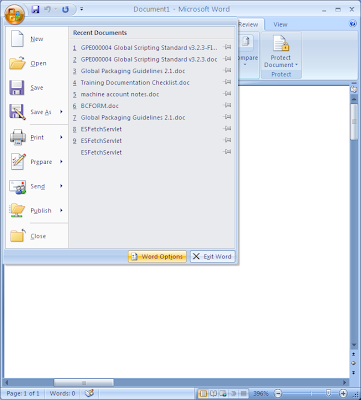Open the Word Help icon
This screenshot has height=400, width=361.
[x=352, y=23]
